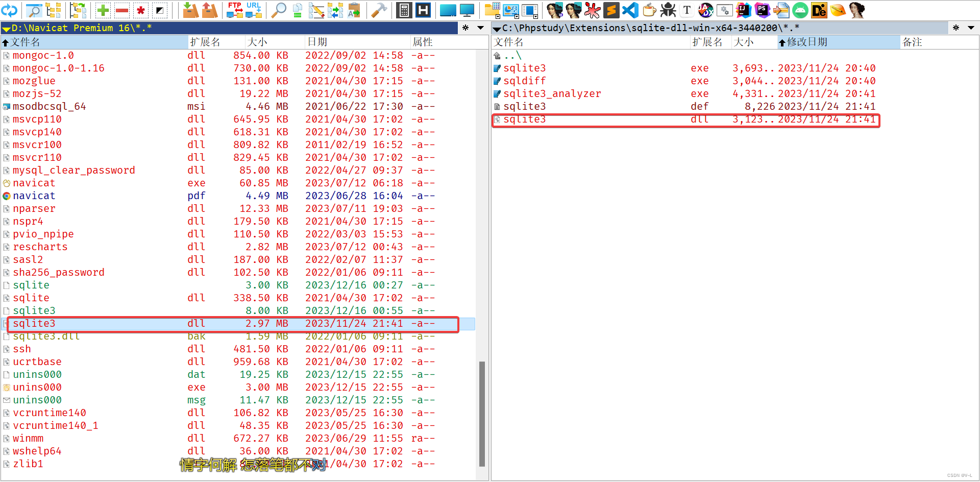Open the quick view magnifier panel icon
Image resolution: width=980 pixels, height=482 pixels.
[x=34, y=10]
